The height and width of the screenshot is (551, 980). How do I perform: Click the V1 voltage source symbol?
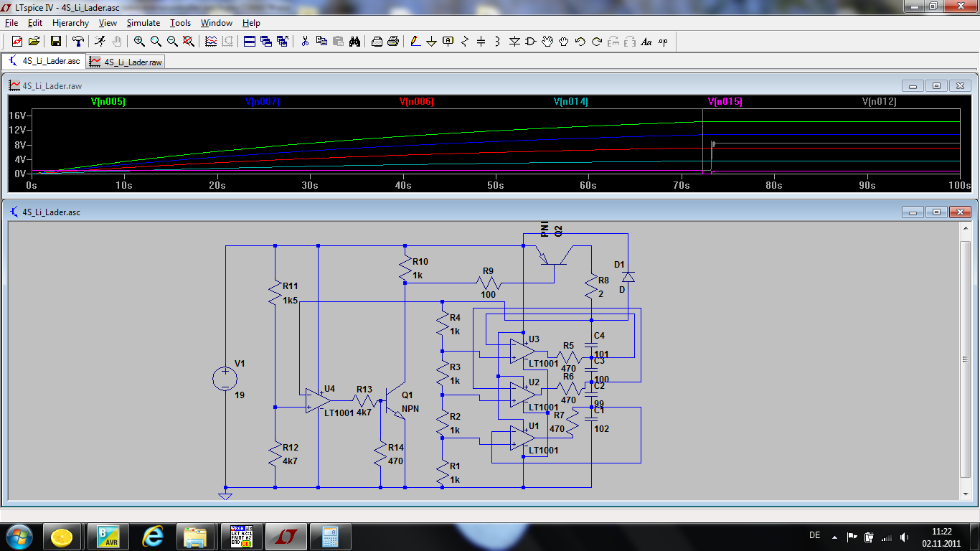[225, 378]
